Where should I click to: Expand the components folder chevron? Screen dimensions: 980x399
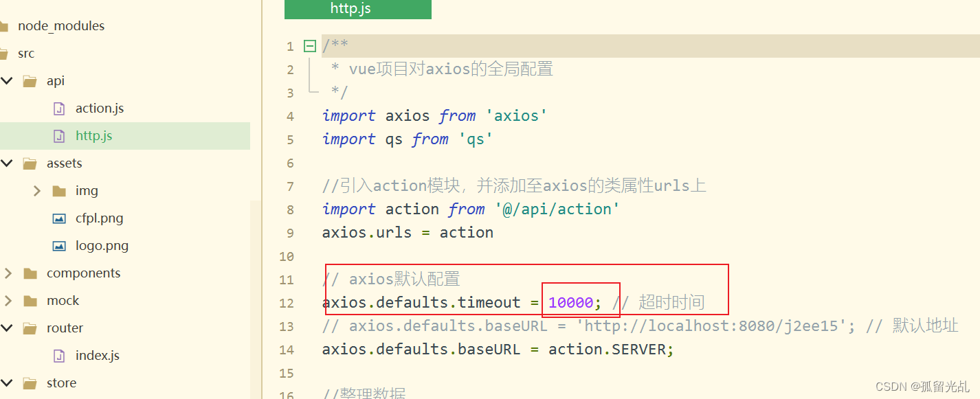click(8, 273)
